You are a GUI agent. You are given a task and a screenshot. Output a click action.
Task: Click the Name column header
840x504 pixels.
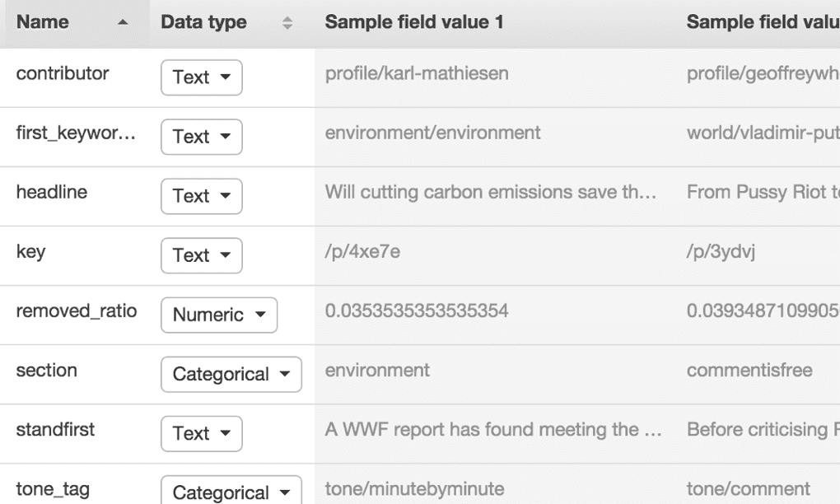43,23
